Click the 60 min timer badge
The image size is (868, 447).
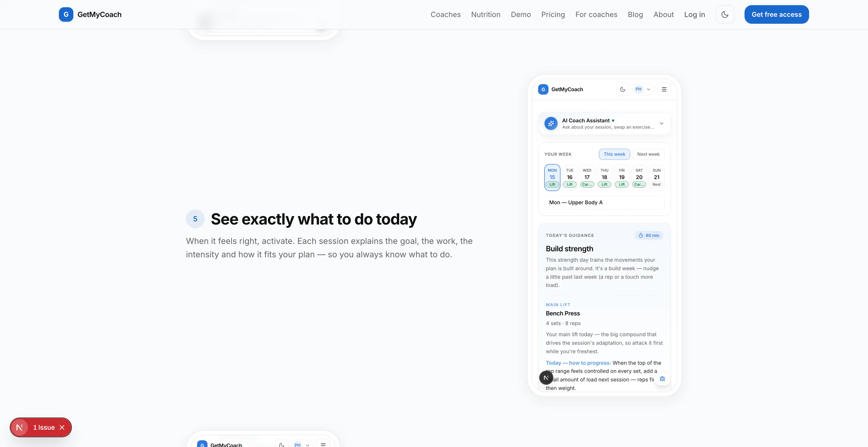point(649,235)
